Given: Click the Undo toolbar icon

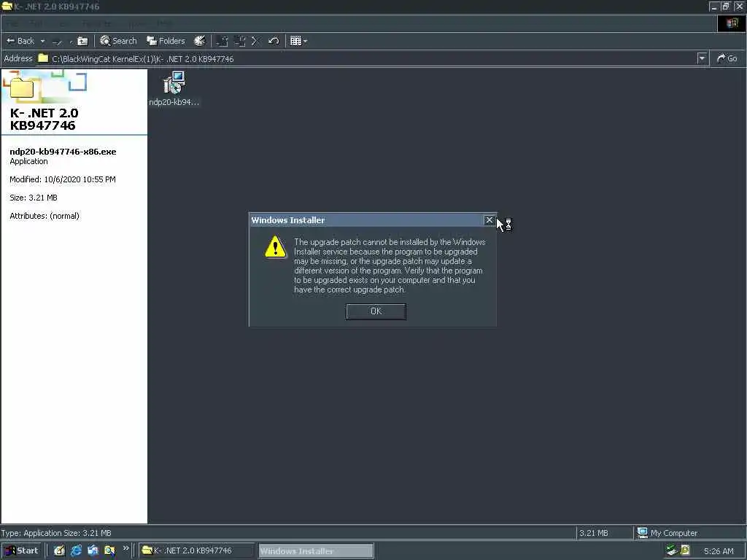Looking at the screenshot, I should pyautogui.click(x=274, y=41).
